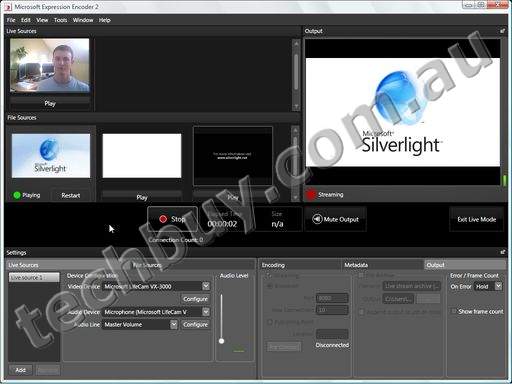Open the View menu

[42, 20]
